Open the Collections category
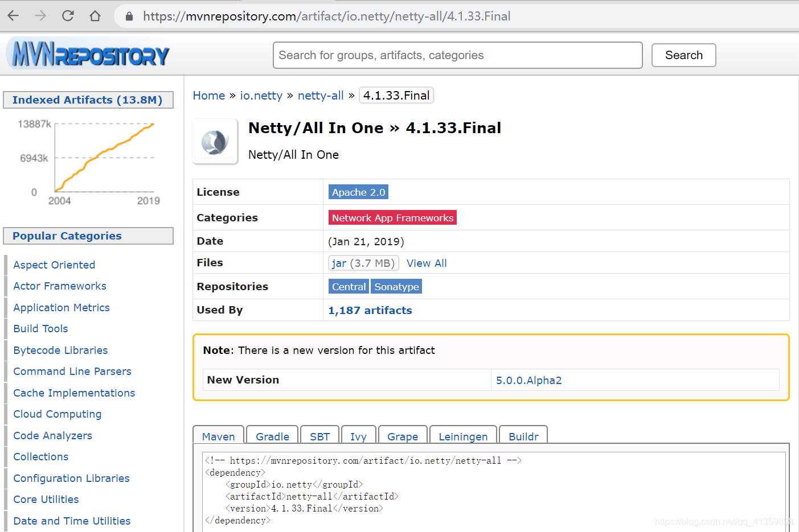 (40, 457)
